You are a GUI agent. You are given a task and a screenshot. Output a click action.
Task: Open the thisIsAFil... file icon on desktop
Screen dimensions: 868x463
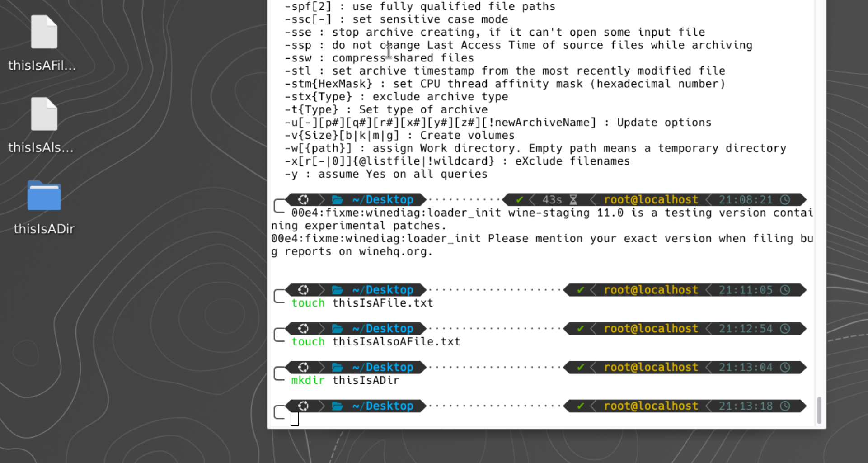(44, 33)
